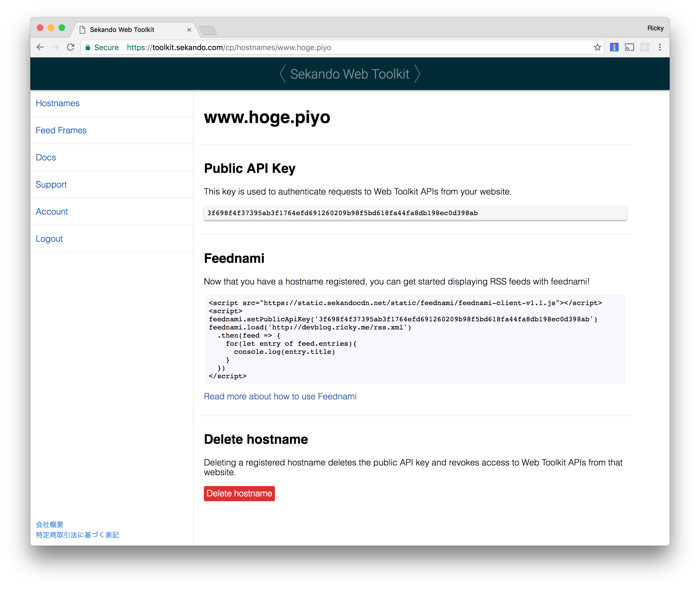Click the feednami.setPublicApiKey code line
The image size is (700, 589).
click(403, 319)
